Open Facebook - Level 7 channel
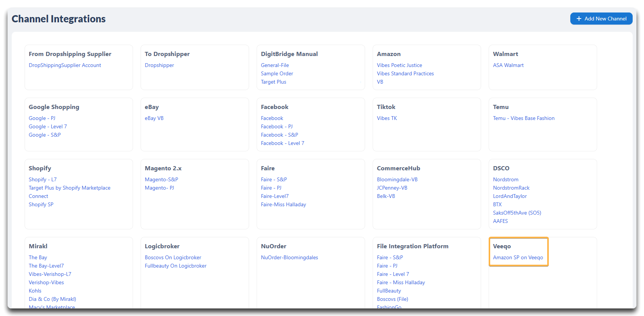The image size is (644, 316). pos(283,143)
